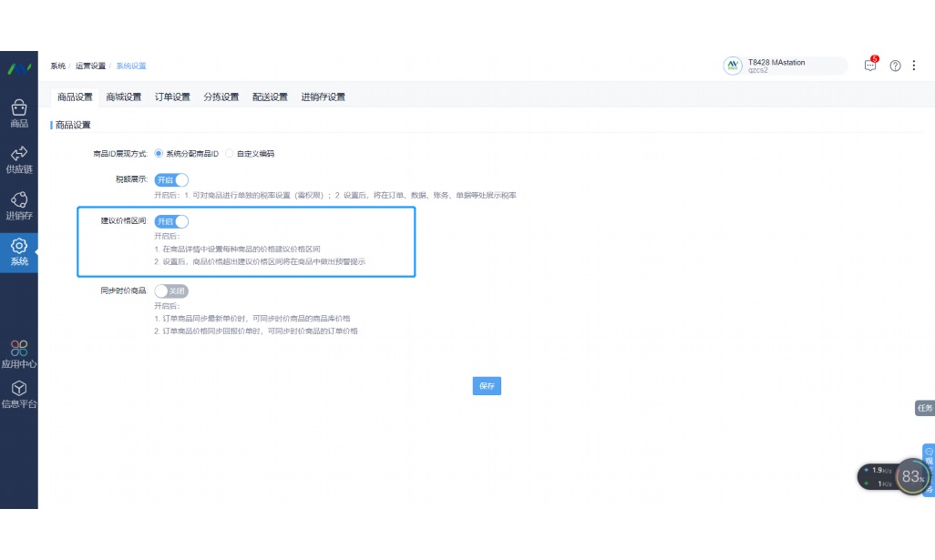Click the 系统设置 breadcrumb link
The image size is (935, 560).
coord(129,66)
